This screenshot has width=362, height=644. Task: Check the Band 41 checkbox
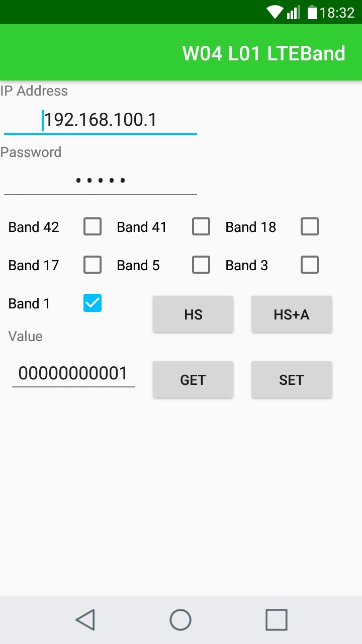pyautogui.click(x=201, y=227)
